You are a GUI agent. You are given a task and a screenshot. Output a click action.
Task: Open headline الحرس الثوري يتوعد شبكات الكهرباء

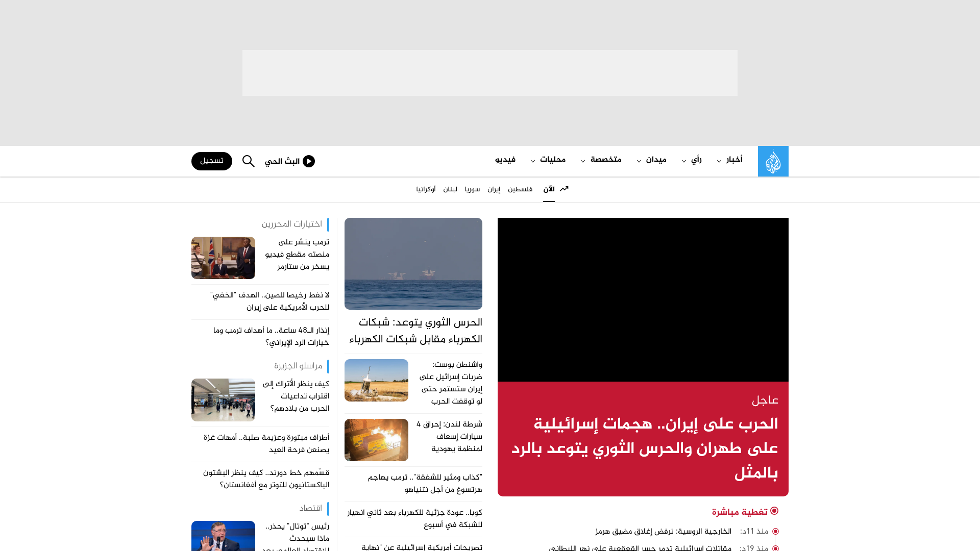click(415, 331)
